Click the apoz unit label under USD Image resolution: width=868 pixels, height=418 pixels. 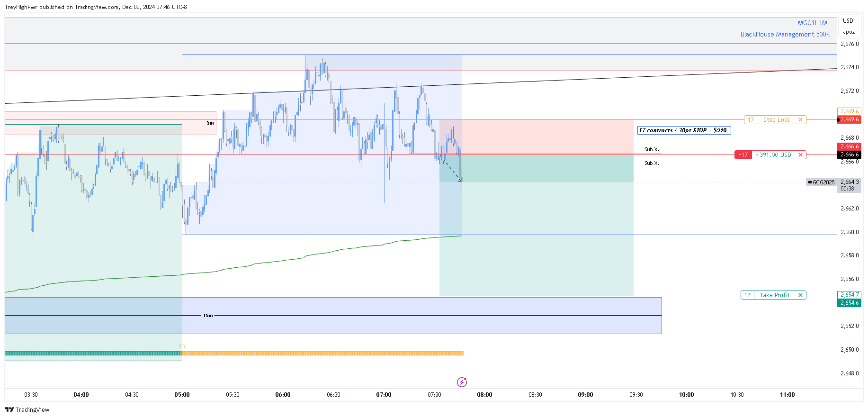click(x=849, y=32)
